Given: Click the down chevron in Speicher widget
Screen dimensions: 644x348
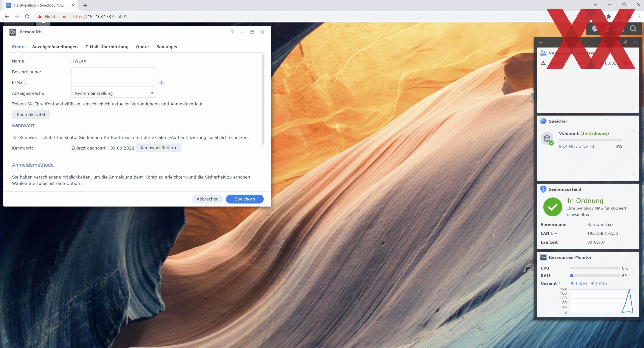Looking at the screenshot, I should point(633,175).
